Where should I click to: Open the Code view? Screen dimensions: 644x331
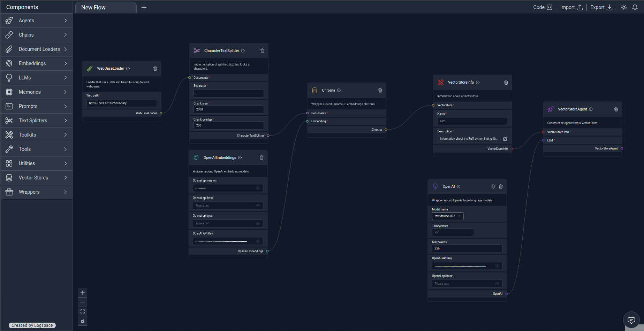tap(543, 7)
